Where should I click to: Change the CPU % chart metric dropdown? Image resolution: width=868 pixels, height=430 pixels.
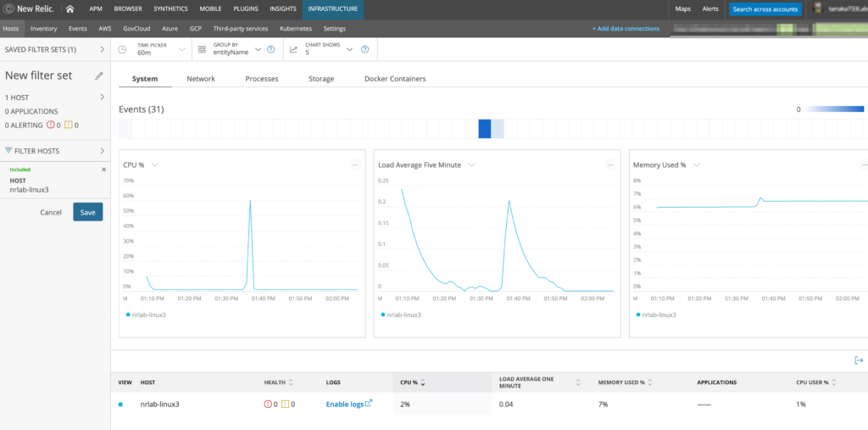155,165
